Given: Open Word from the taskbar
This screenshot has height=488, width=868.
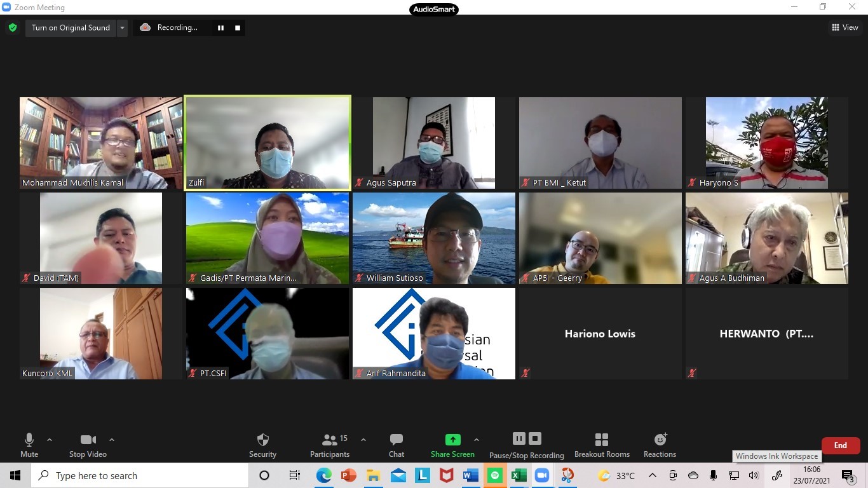Looking at the screenshot, I should 471,475.
